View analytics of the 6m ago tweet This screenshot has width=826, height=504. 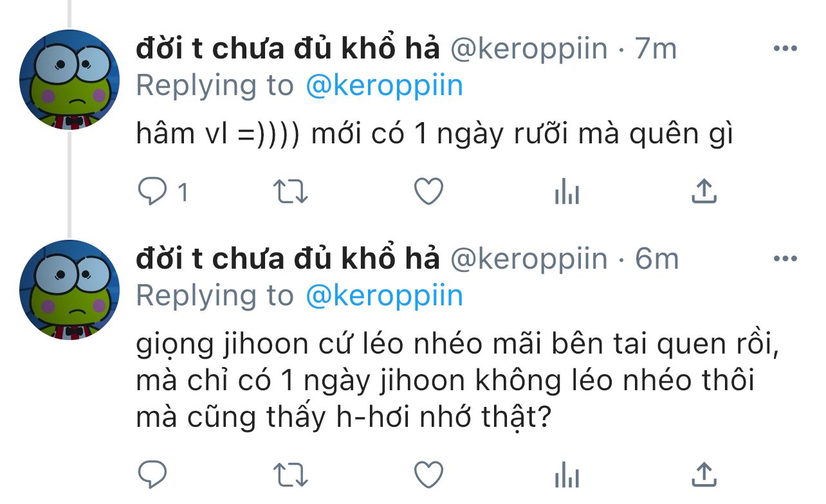point(567,475)
